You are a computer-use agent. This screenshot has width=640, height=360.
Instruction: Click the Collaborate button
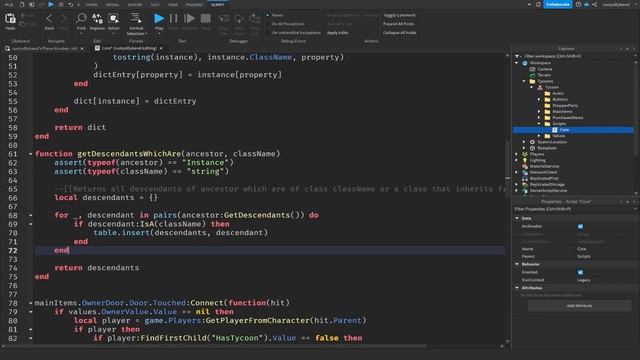[558, 4]
